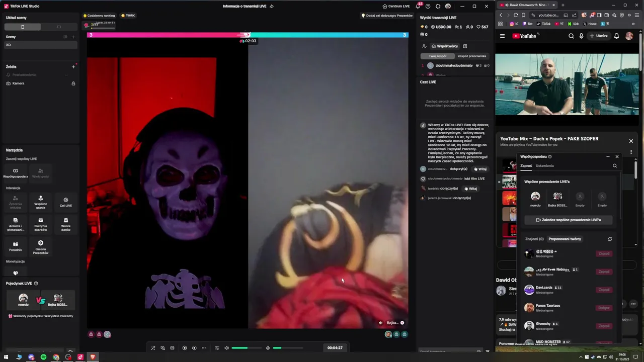Screen dimensions: 644x362
Task: Toggle the Kamera source lock
Action: tap(73, 83)
